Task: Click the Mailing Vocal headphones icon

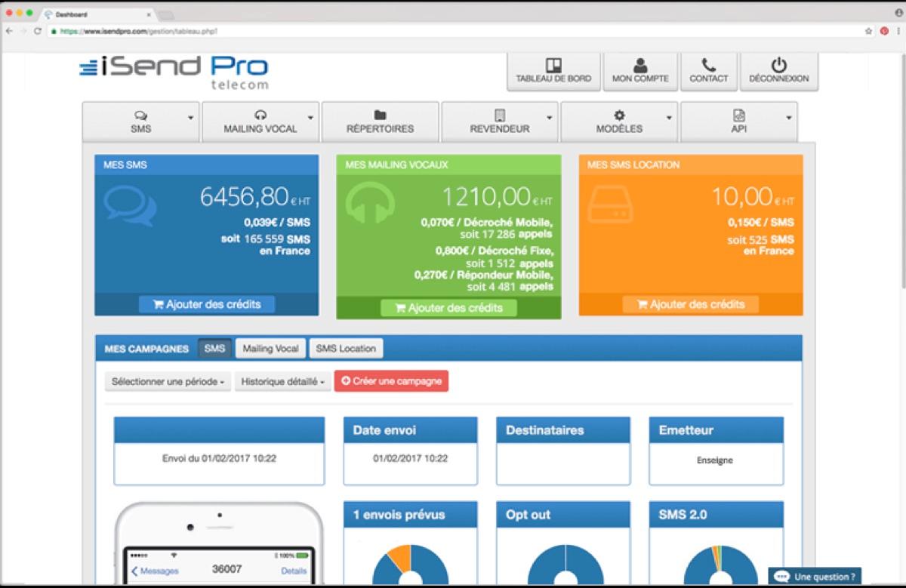Action: tap(261, 115)
